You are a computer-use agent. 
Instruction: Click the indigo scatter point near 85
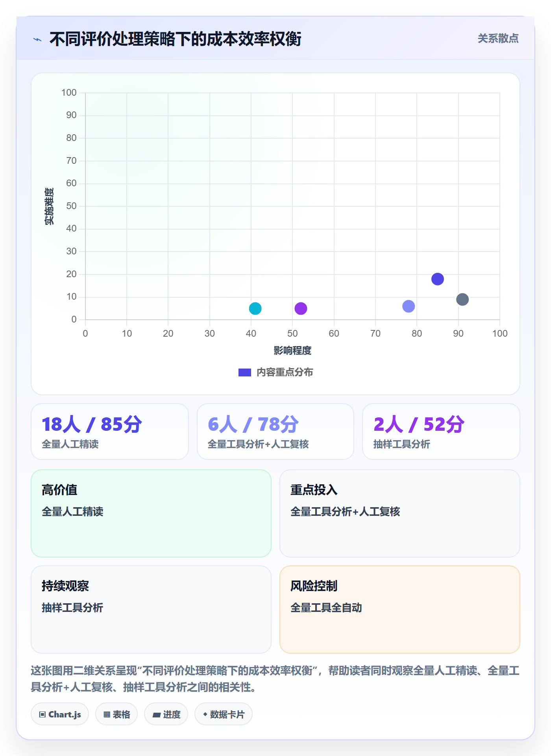tap(438, 279)
